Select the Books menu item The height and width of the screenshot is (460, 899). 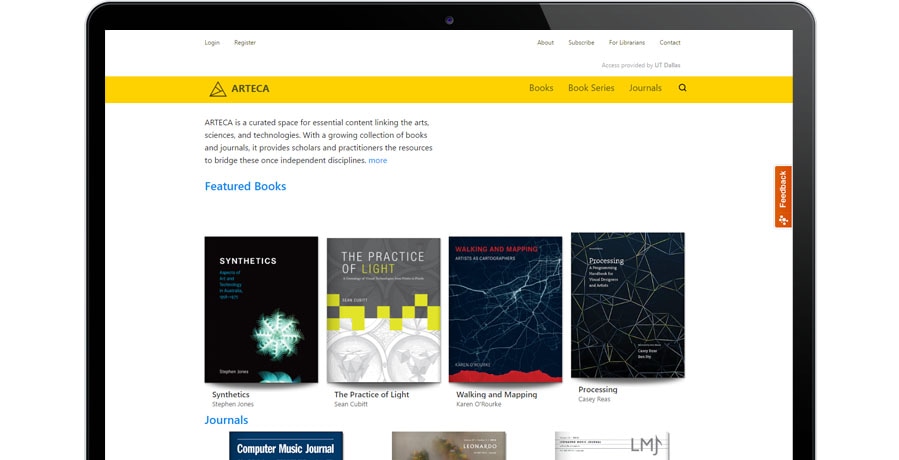point(541,88)
